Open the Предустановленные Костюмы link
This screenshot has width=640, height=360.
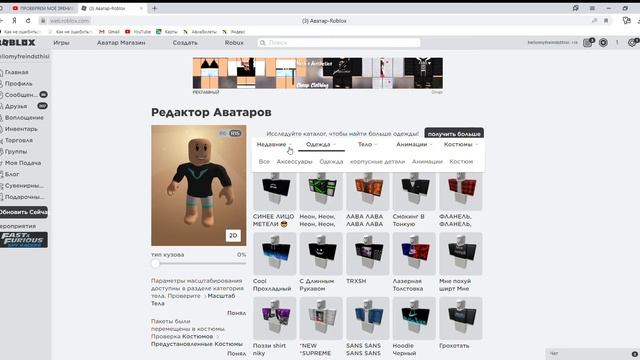(197, 344)
